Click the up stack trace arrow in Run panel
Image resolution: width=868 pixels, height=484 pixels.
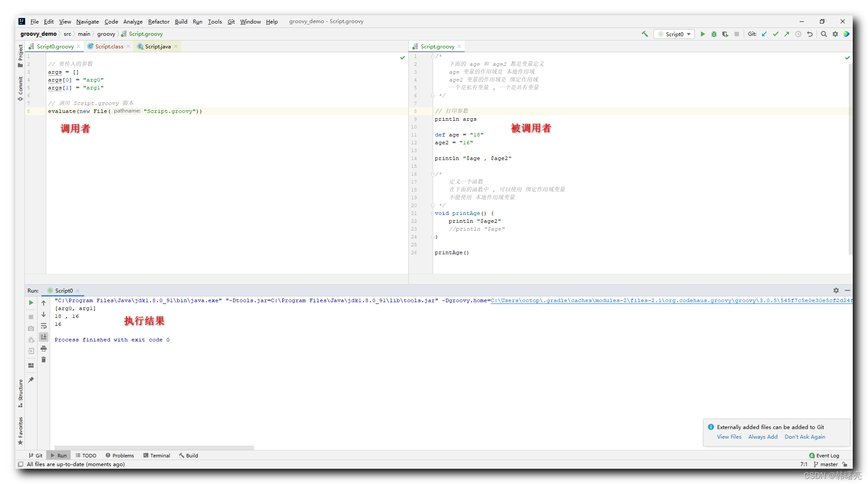(x=44, y=303)
